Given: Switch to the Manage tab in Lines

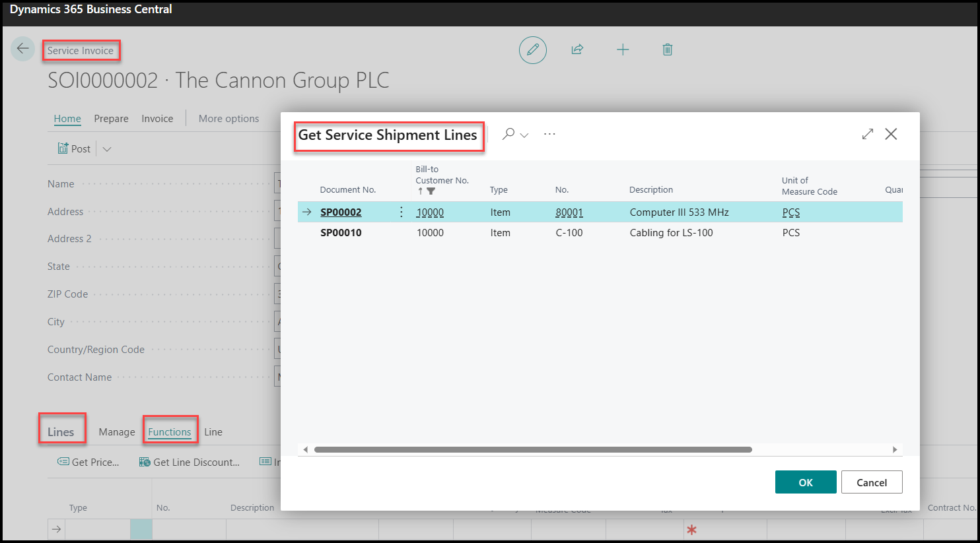Looking at the screenshot, I should [x=117, y=432].
